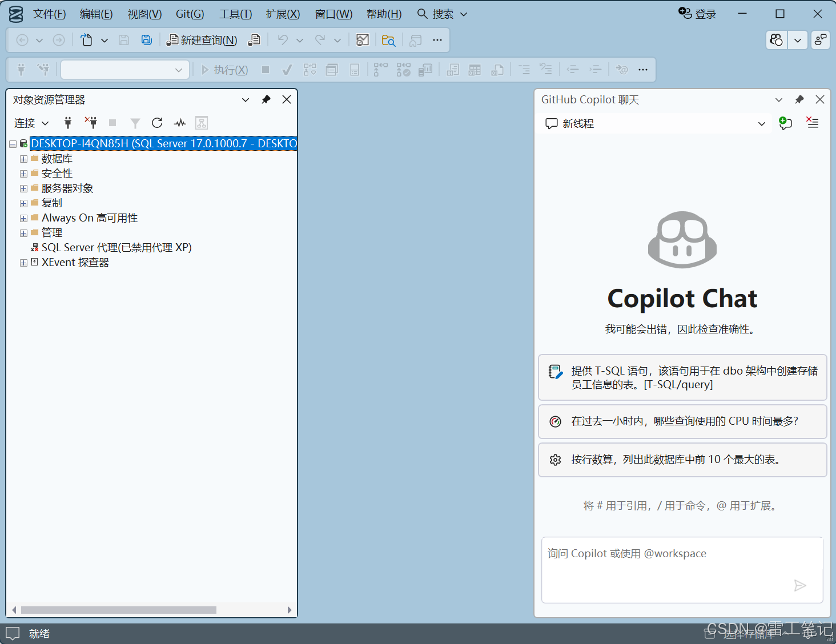The image size is (836, 644).
Task: Click the Object Explorer horizontal scrollbar thumb
Action: pos(119,610)
